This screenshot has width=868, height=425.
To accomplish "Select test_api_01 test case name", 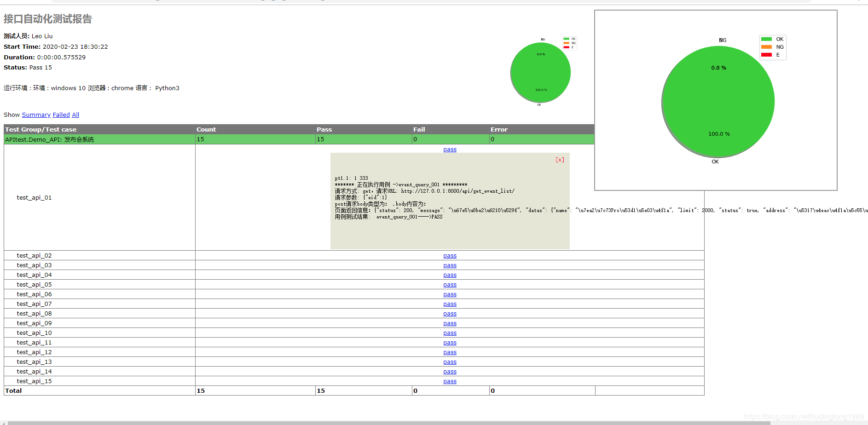I will click(35, 198).
